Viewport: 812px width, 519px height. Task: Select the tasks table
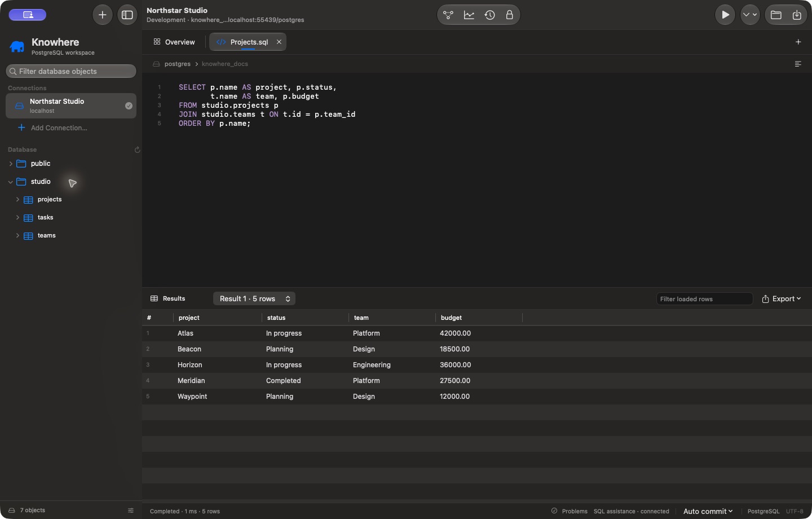tap(38, 218)
